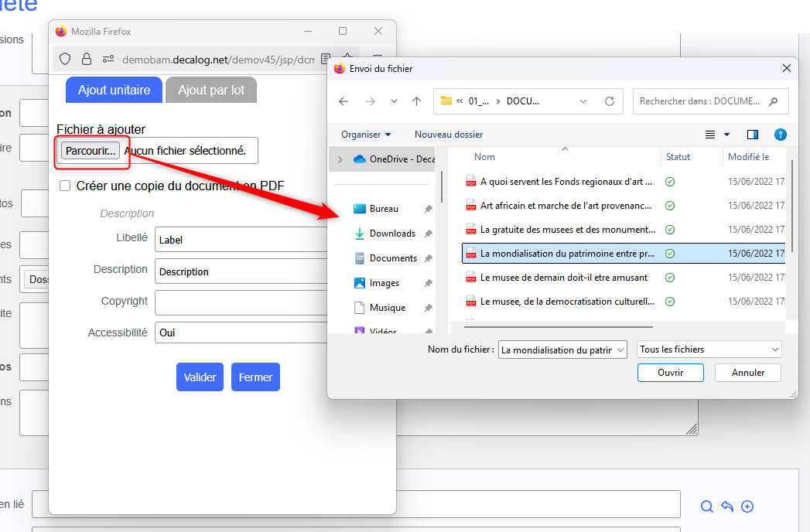The height and width of the screenshot is (532, 810).
Task: Enable 'Créer une copie du document en PDF'
Action: pyautogui.click(x=65, y=186)
